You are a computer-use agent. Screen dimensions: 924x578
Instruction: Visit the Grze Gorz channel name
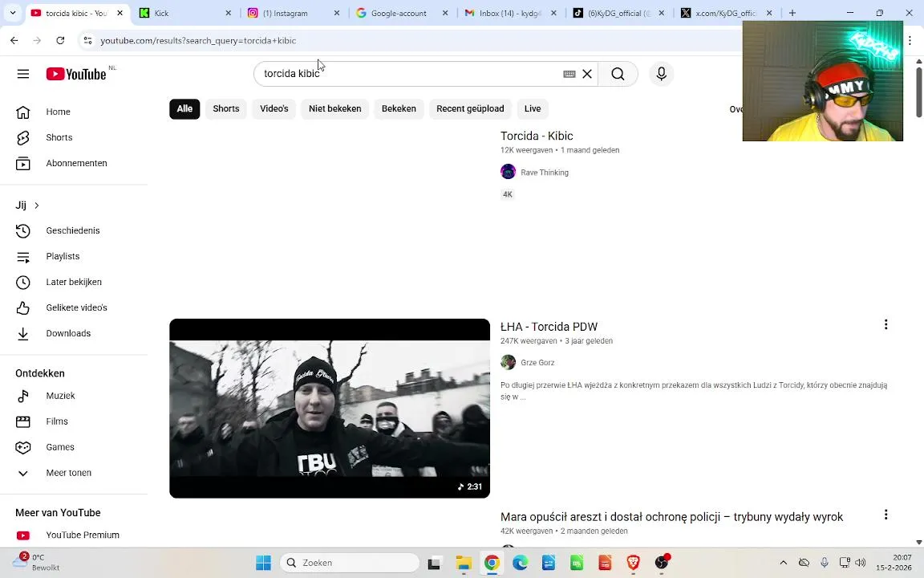pyautogui.click(x=537, y=363)
